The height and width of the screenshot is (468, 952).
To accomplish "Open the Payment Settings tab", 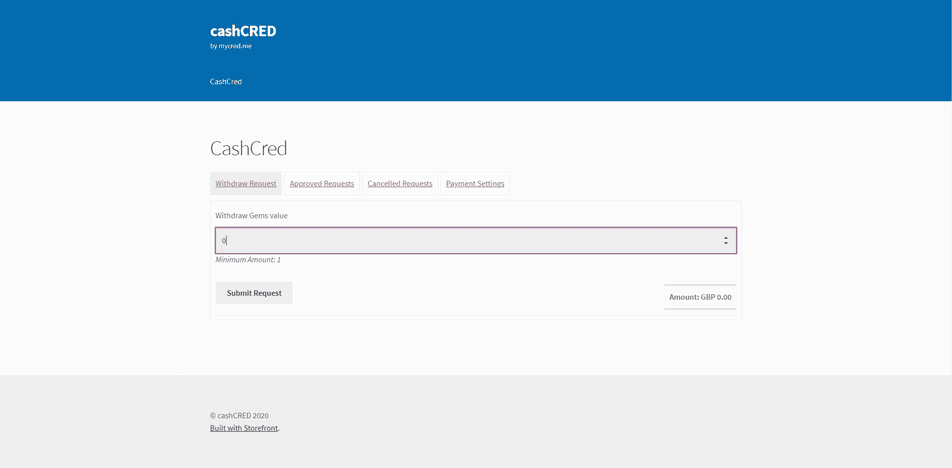I will click(475, 183).
